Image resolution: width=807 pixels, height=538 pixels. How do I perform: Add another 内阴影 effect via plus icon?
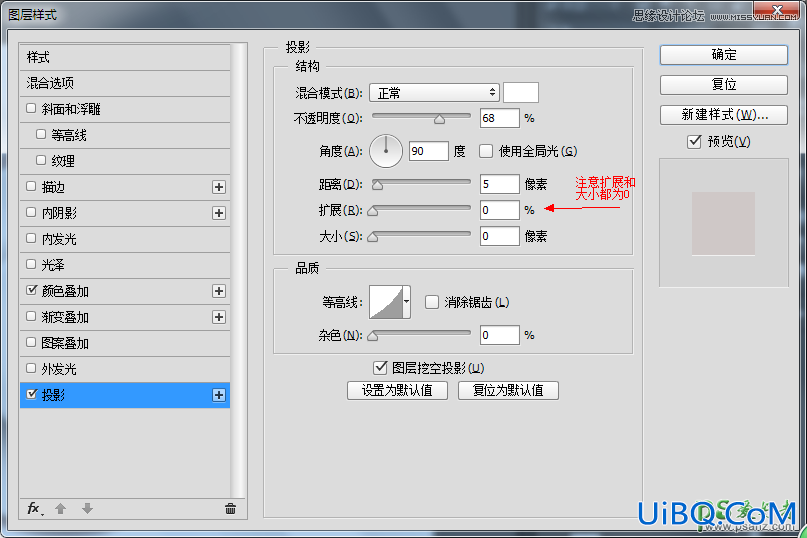click(219, 213)
